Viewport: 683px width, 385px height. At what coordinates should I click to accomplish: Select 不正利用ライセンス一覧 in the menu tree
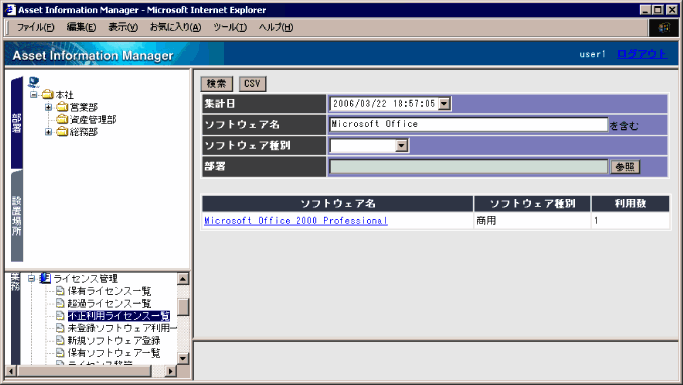(x=118, y=316)
